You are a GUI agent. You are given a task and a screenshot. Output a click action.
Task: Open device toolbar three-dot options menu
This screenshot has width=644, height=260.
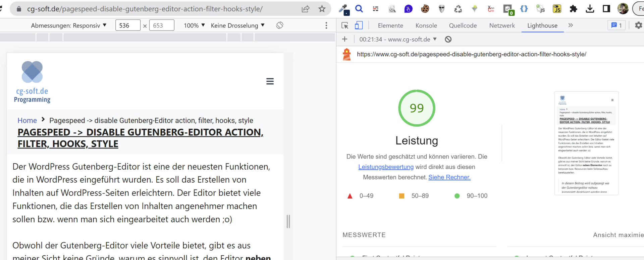point(326,26)
